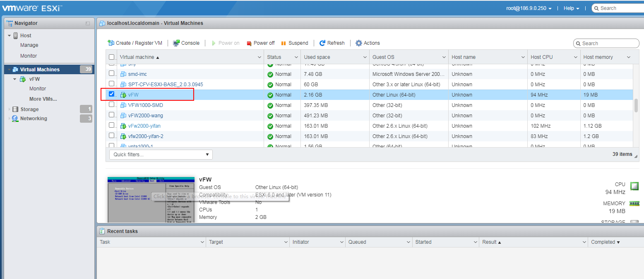Screen dimensions: 644x279
Task: Click the Networking icon in Navigator
Action: coord(15,119)
